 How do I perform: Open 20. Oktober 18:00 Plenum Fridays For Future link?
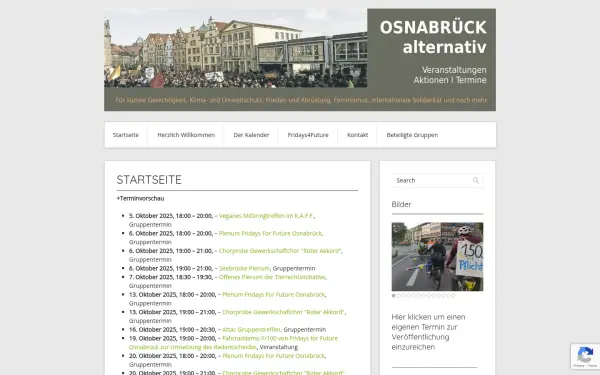point(273,356)
